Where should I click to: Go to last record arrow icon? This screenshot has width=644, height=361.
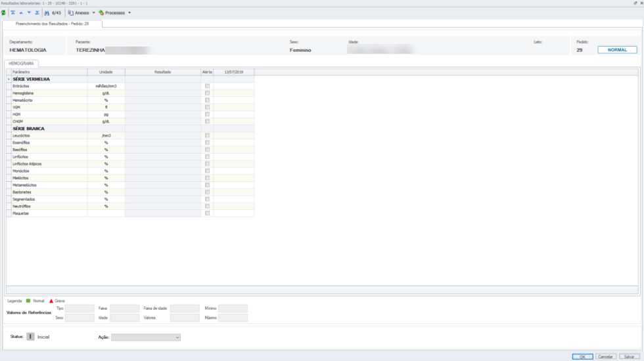(37, 12)
